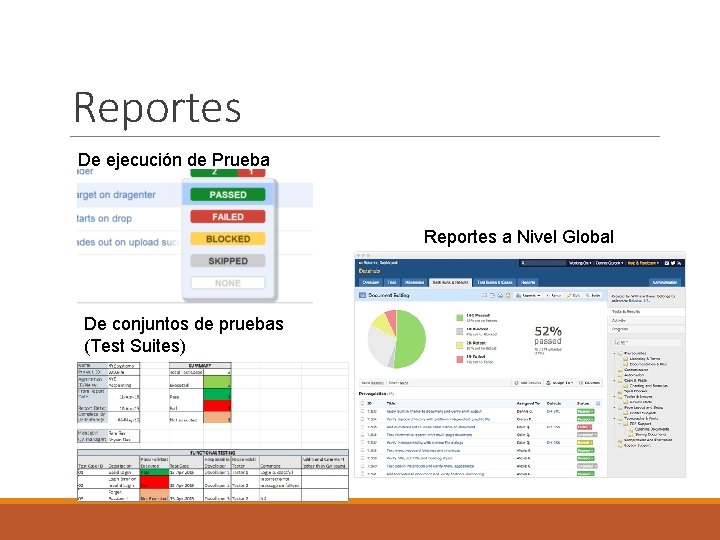Screen dimensions: 720x540
Task: Click the mail icon in dashboard header
Action: 667,263
